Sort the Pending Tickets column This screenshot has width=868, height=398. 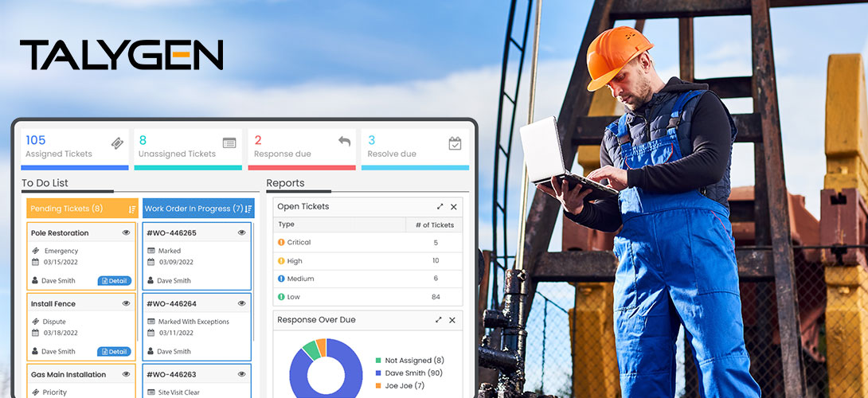coord(131,209)
